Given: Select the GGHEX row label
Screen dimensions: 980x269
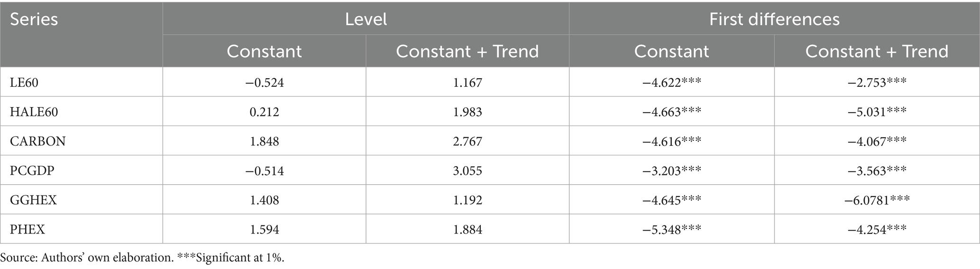Looking at the screenshot, I should [33, 200].
